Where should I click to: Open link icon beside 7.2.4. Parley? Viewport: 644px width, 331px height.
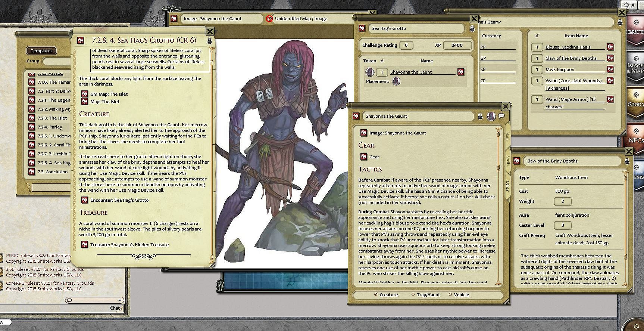coord(32,127)
